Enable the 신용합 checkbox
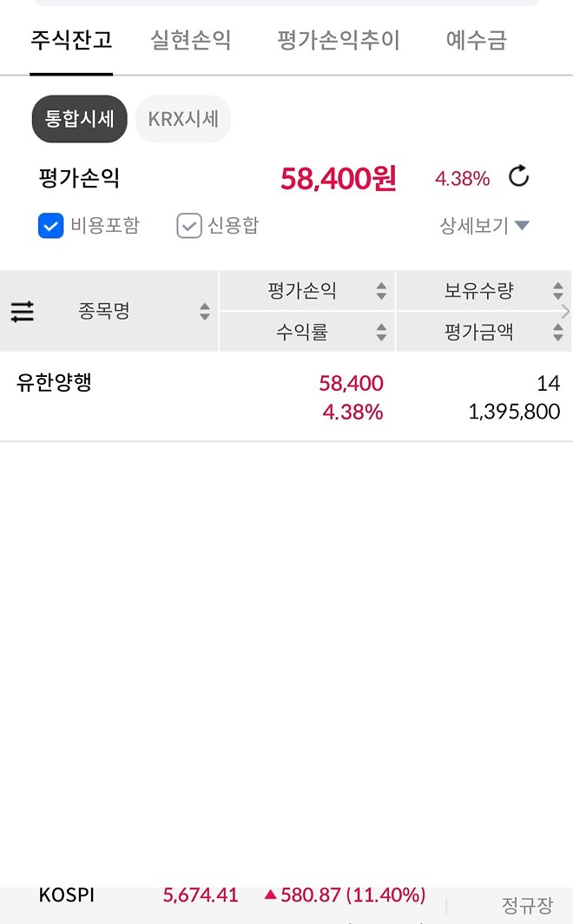 click(191, 226)
